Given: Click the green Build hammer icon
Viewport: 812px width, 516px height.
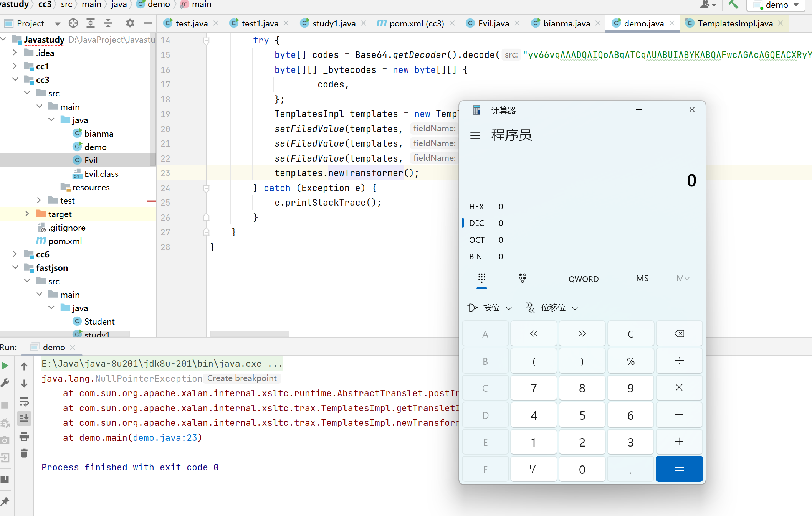Looking at the screenshot, I should [x=733, y=5].
